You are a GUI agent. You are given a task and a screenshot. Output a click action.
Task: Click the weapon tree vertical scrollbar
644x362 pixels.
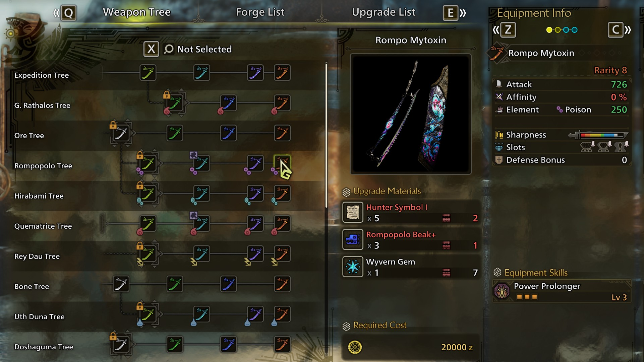[x=326, y=136]
